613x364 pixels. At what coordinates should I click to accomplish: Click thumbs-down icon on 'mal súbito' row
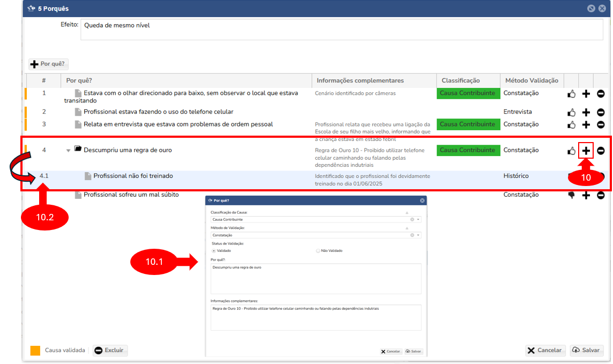pos(571,195)
